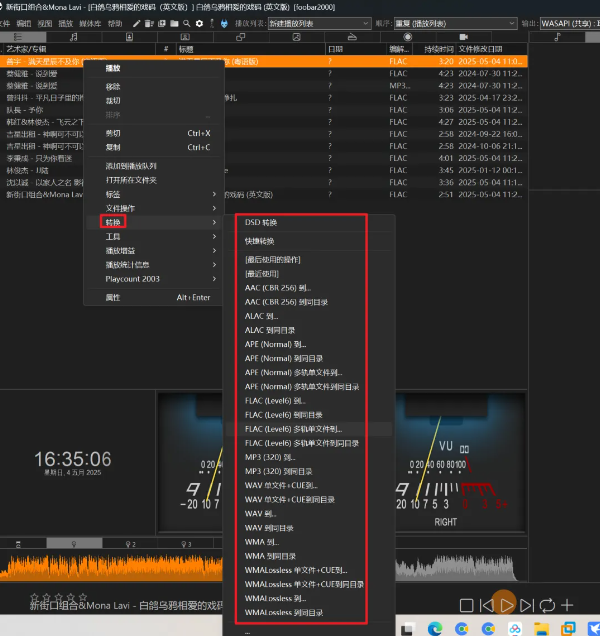Click the folder icon in the toolbar
The image size is (600, 636).
[174, 24]
